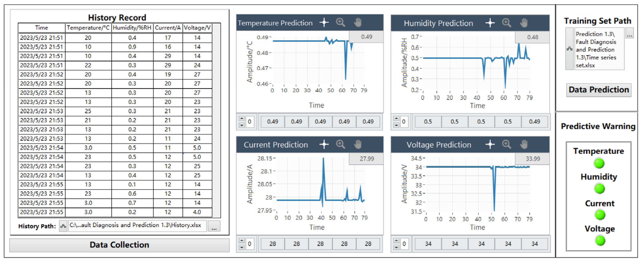Activate zoom tool on Temperature Prediction graph
The image size is (644, 264).
click(x=340, y=22)
